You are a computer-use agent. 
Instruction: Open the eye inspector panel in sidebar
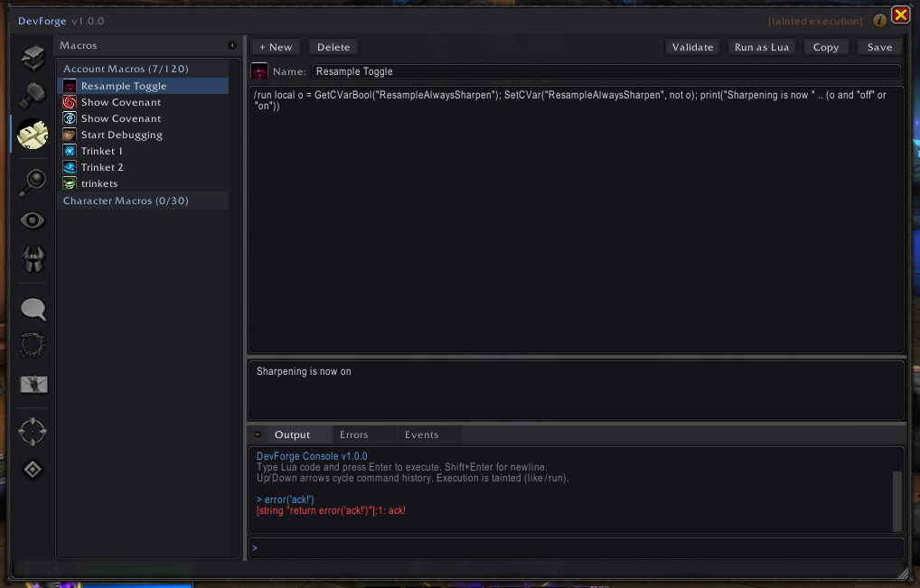pos(33,219)
